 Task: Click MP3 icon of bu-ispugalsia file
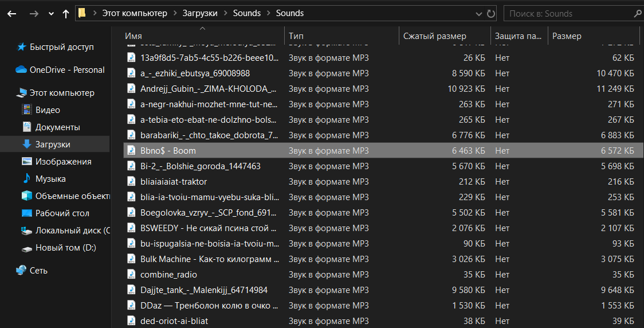coord(131,244)
